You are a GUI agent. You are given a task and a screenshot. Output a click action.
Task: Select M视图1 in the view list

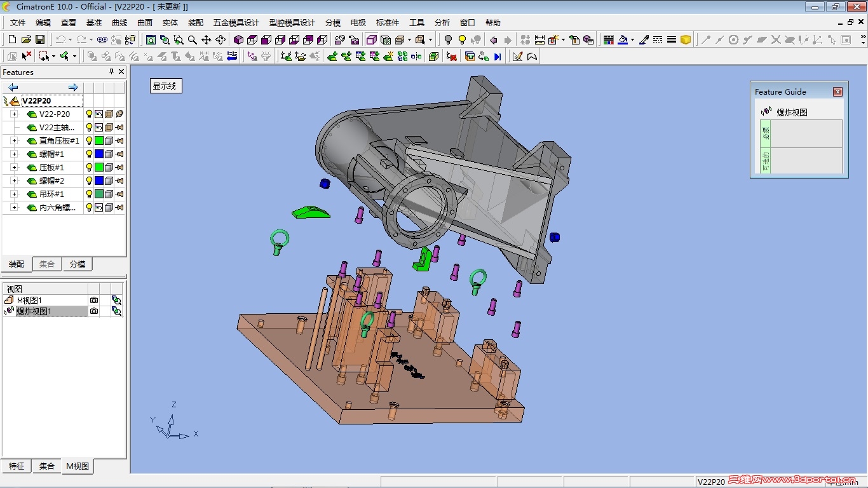[x=29, y=301]
